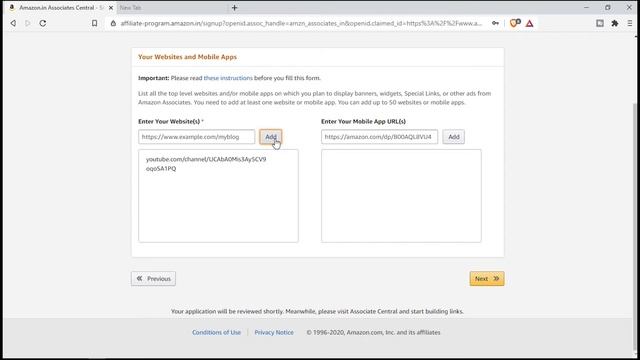This screenshot has width=640, height=360.
Task: Open the Privacy Notice link
Action: point(274,332)
